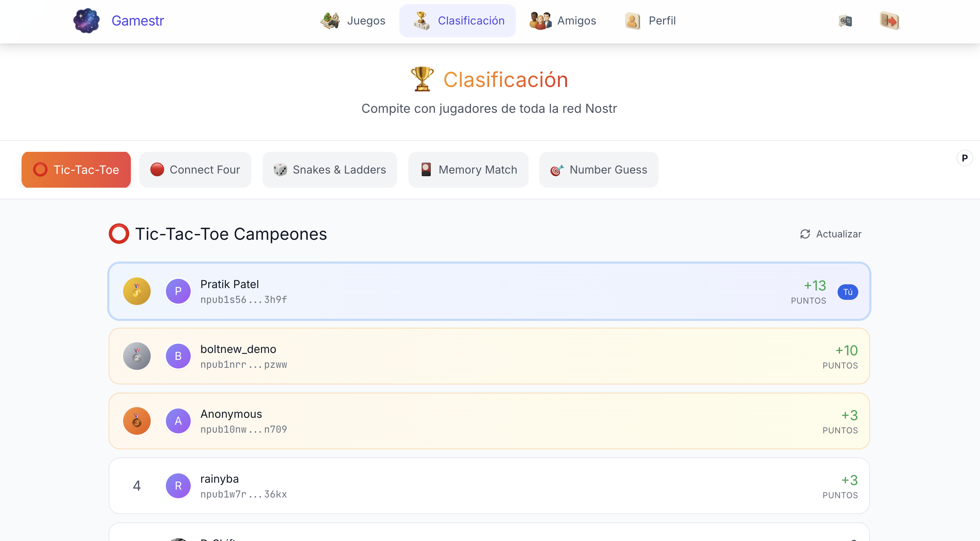Open the Number Guess tab
980x541 pixels.
pyautogui.click(x=598, y=170)
